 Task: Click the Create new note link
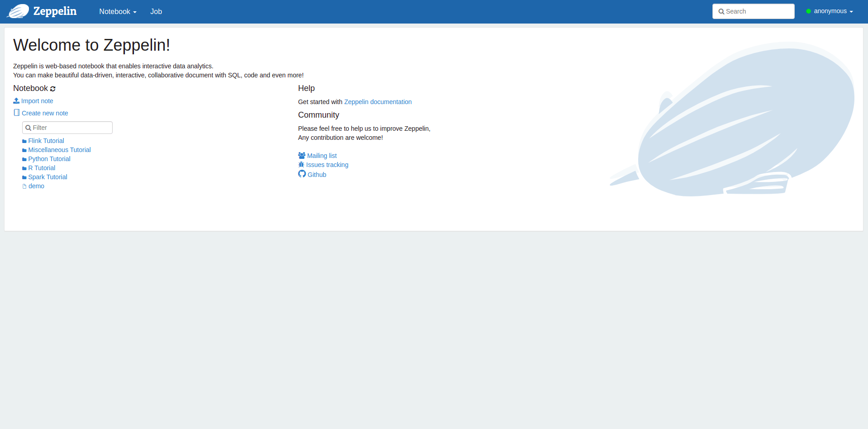tap(45, 113)
